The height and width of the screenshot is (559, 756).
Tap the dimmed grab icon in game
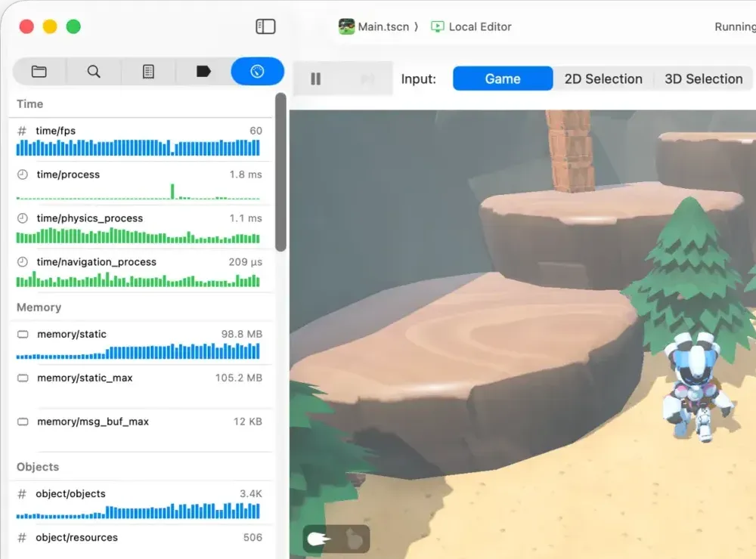355,539
